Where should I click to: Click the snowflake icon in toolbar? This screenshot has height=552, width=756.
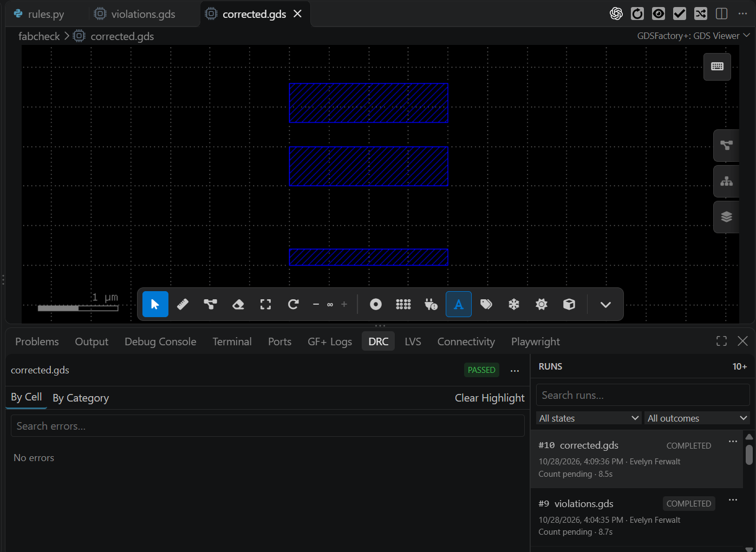[514, 304]
